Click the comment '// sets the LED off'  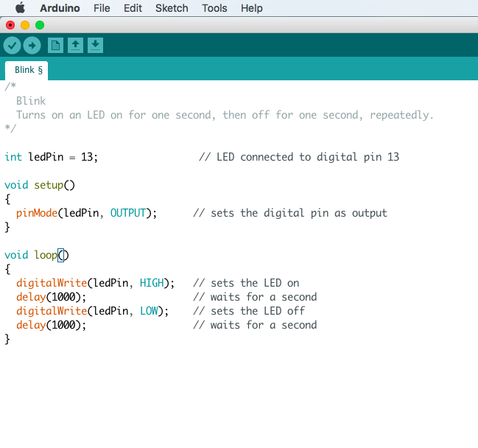coord(249,311)
